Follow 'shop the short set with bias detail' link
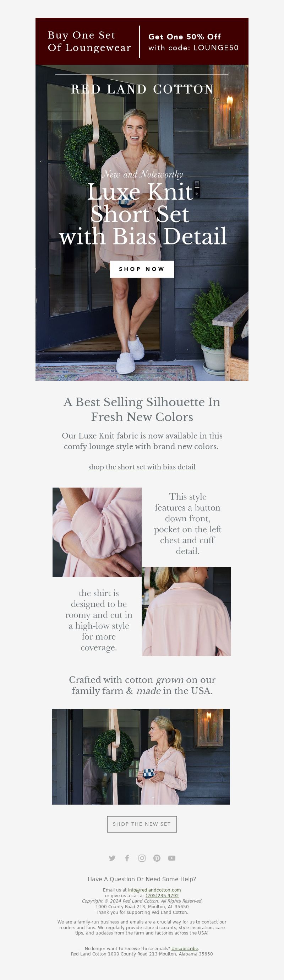Image resolution: width=284 pixels, height=980 pixels. (x=142, y=467)
